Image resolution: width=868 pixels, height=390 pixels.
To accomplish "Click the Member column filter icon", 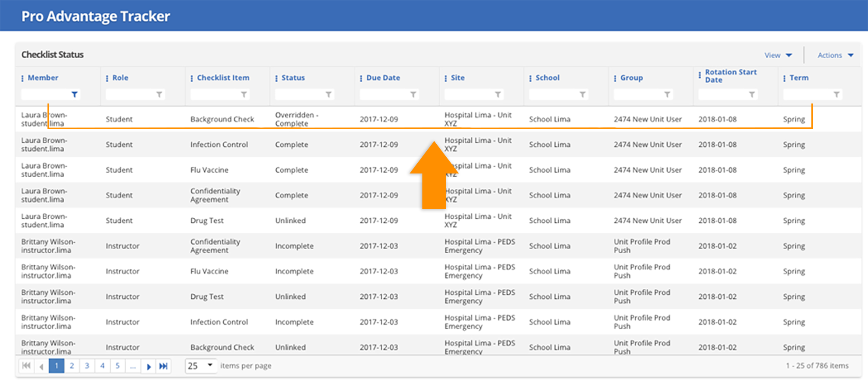I will [75, 94].
